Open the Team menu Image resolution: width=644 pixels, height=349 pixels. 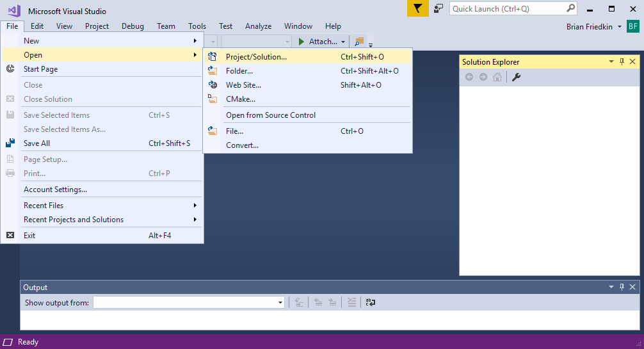pos(166,26)
